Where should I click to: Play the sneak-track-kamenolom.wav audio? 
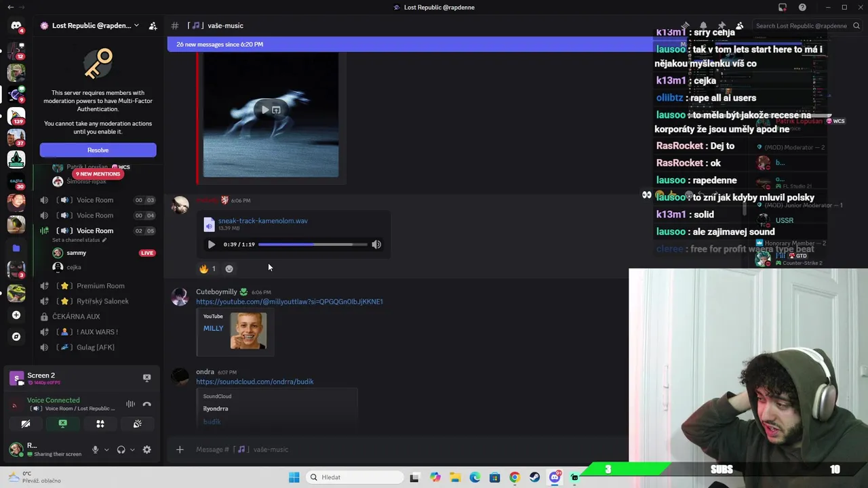pos(211,245)
